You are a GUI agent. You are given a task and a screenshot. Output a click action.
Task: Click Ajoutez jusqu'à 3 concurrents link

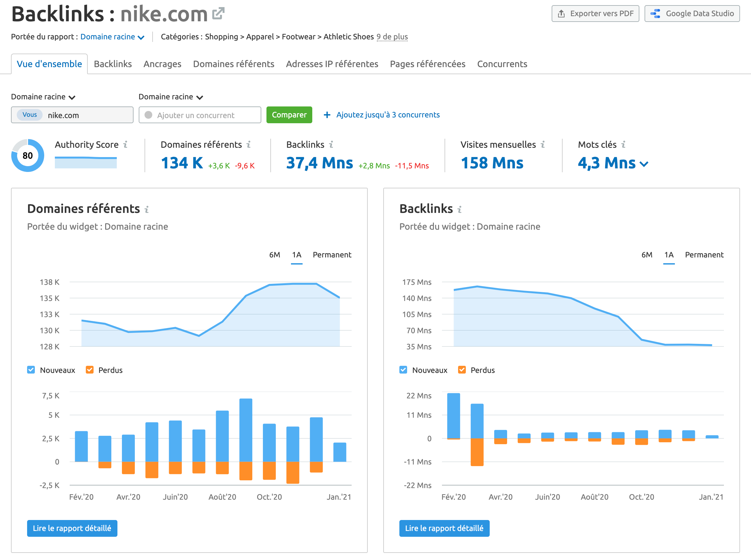tap(388, 115)
